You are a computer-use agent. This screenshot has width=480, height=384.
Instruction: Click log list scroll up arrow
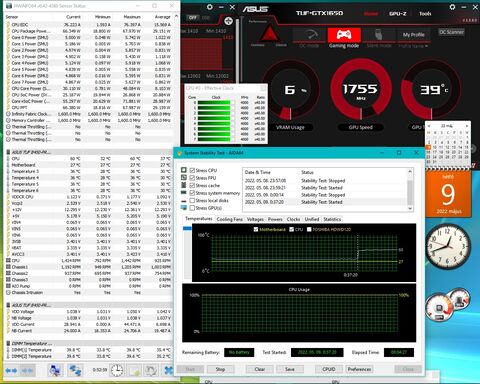point(410,171)
